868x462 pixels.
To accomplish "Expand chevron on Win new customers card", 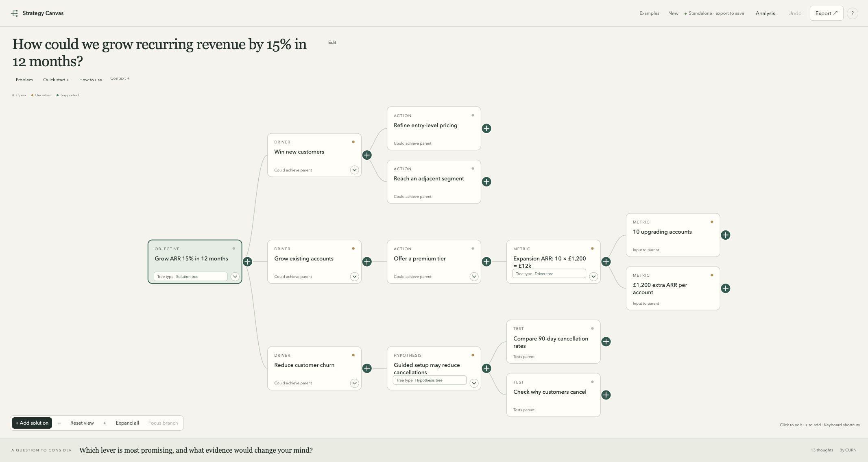I will (354, 170).
